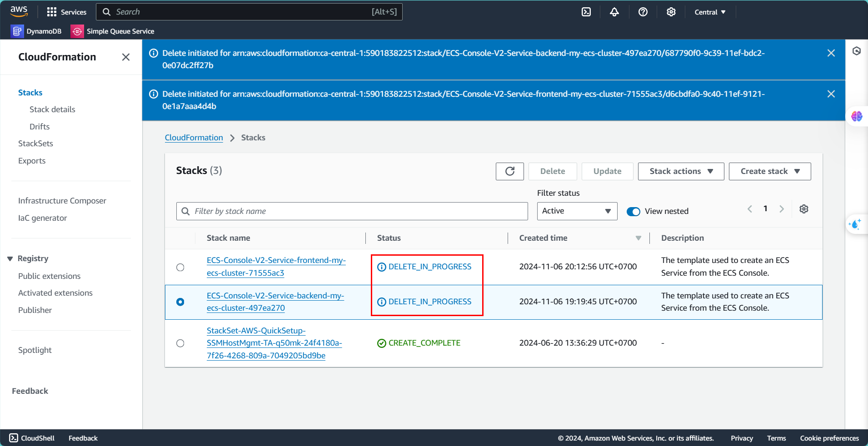868x446 pixels.
Task: Open the DynamoDB favorite shortcut
Action: click(36, 31)
